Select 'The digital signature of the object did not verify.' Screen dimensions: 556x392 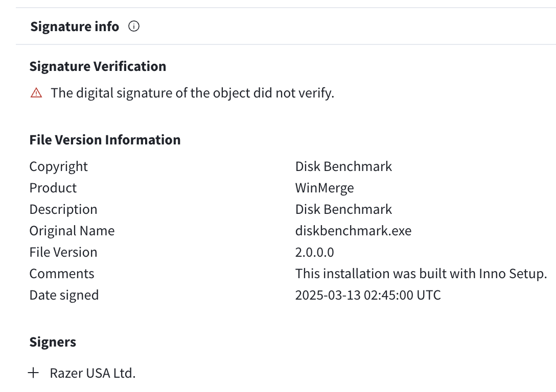tap(193, 93)
